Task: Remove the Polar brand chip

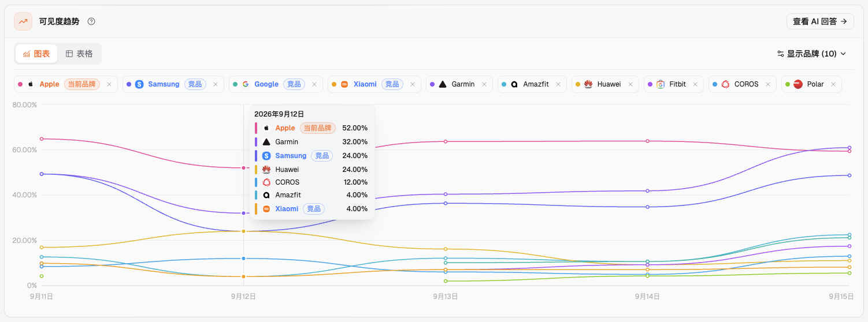Action: pyautogui.click(x=833, y=84)
